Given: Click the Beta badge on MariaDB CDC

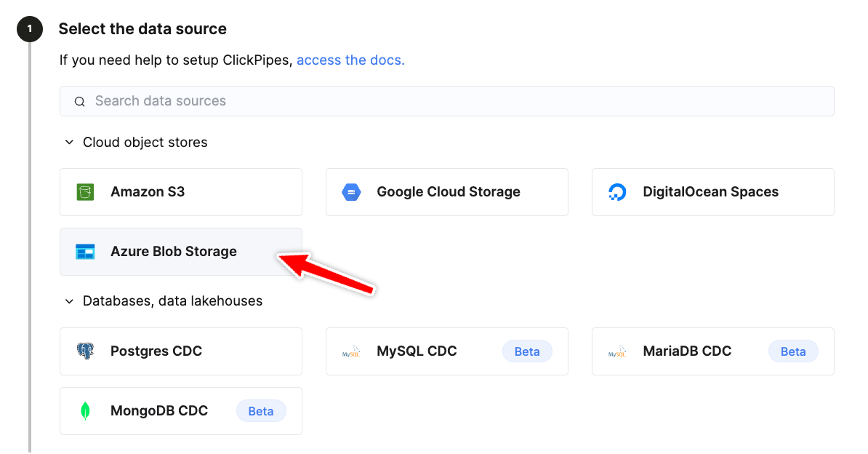Looking at the screenshot, I should pos(793,351).
